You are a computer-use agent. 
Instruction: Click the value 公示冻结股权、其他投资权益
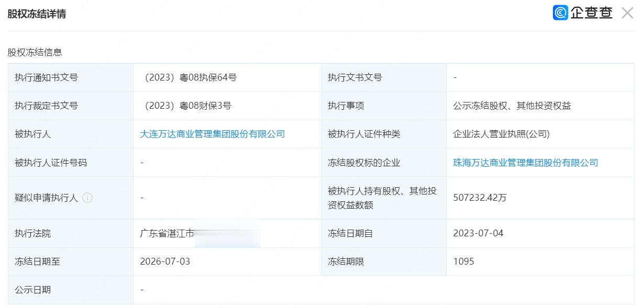click(512, 106)
